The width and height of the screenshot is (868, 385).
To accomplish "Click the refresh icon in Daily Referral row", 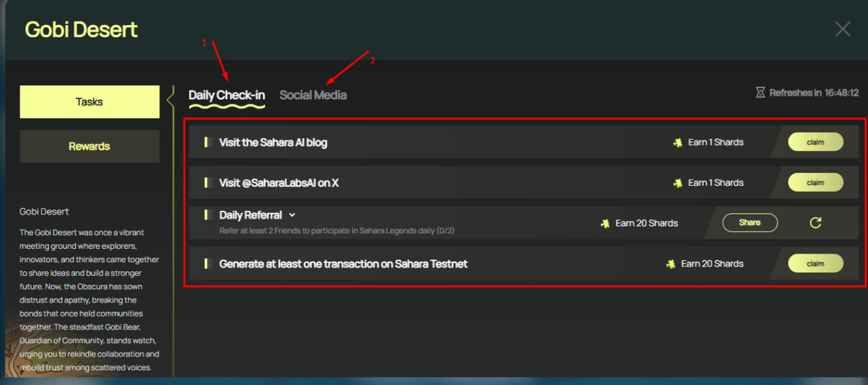I will pyautogui.click(x=815, y=223).
